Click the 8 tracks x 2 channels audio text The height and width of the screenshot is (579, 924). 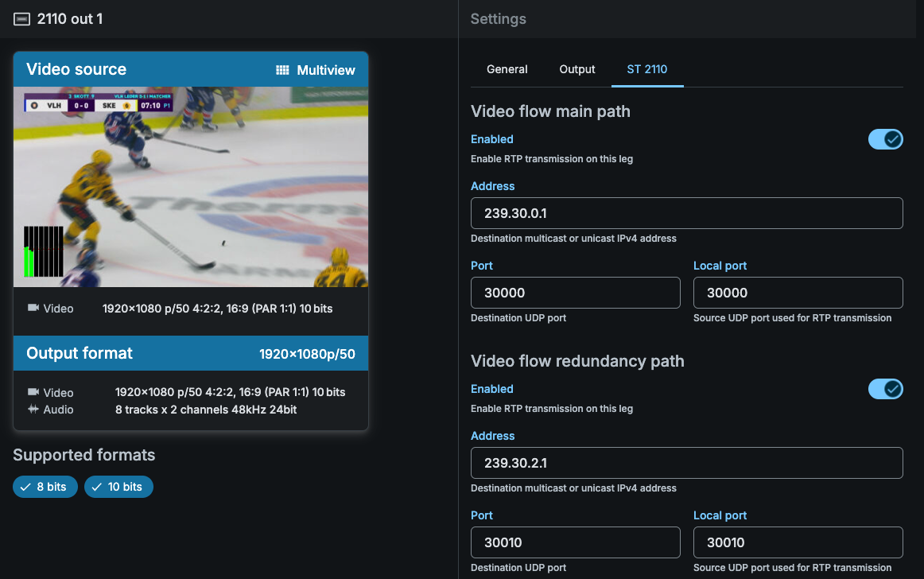coord(206,409)
